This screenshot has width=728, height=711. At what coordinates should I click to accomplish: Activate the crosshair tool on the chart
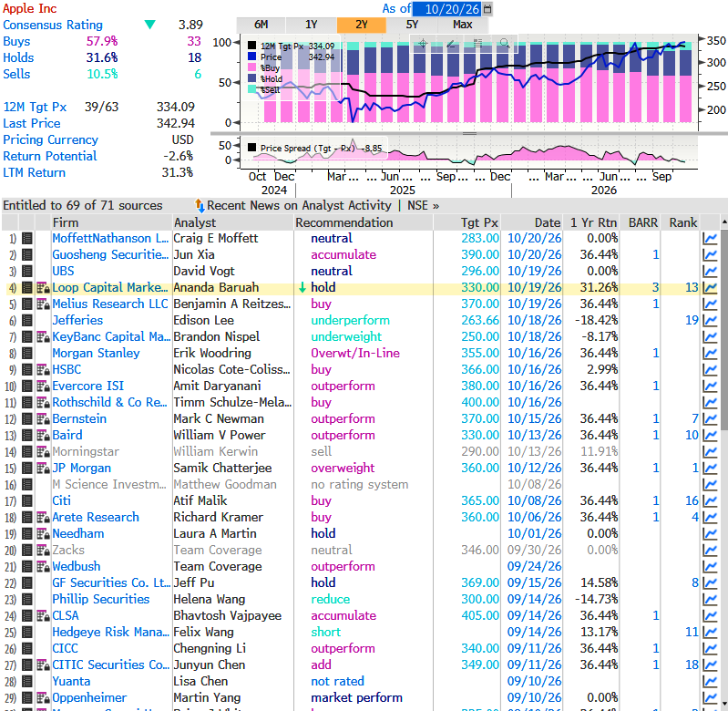[x=423, y=44]
